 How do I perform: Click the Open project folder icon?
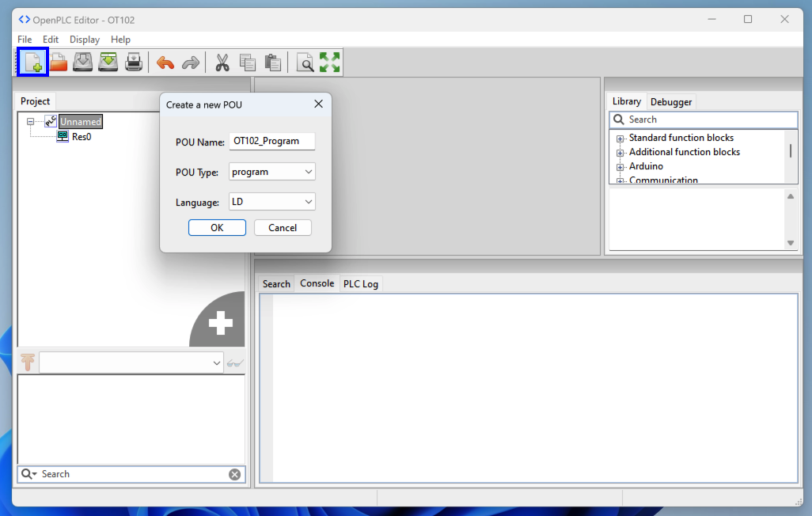pos(58,63)
